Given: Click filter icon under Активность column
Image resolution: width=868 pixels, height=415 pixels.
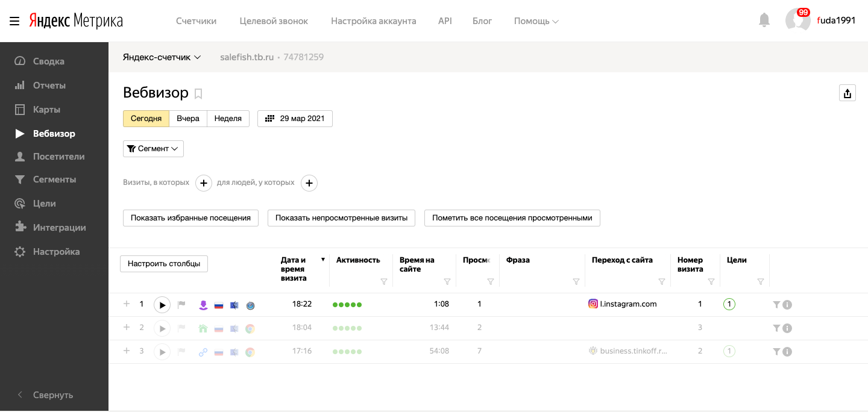Looking at the screenshot, I should (x=384, y=282).
